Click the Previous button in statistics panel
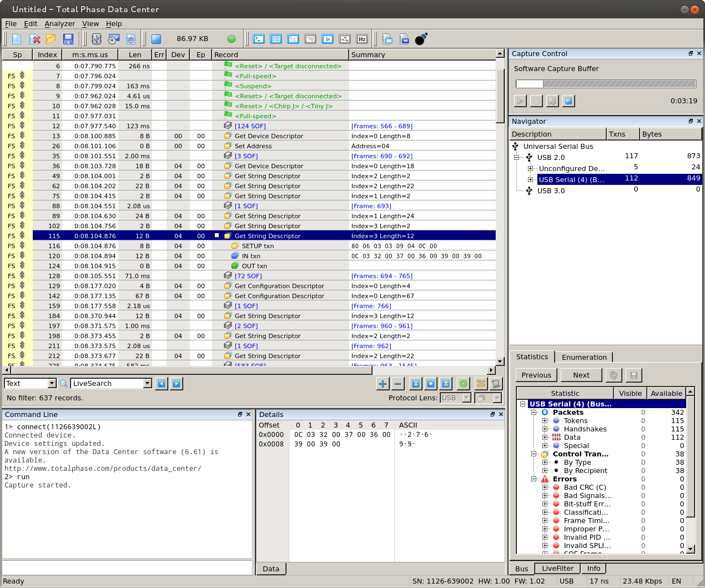Image resolution: width=705 pixels, height=588 pixels. (x=536, y=375)
